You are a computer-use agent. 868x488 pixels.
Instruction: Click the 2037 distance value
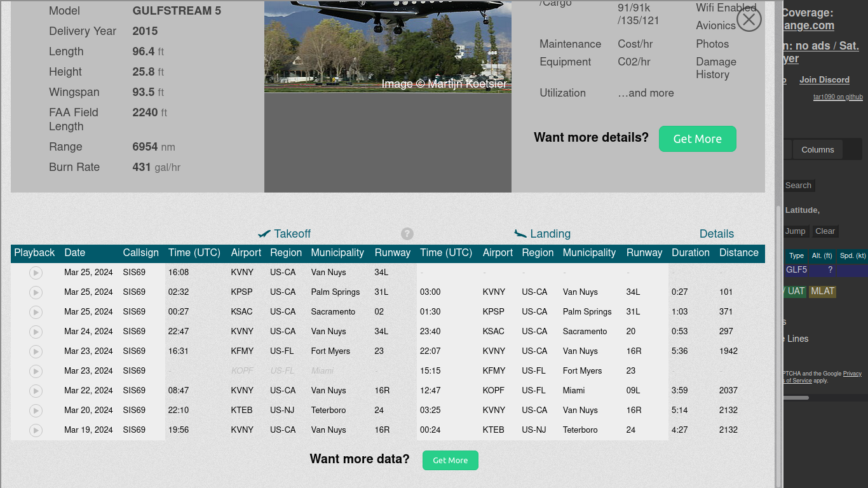click(x=728, y=391)
